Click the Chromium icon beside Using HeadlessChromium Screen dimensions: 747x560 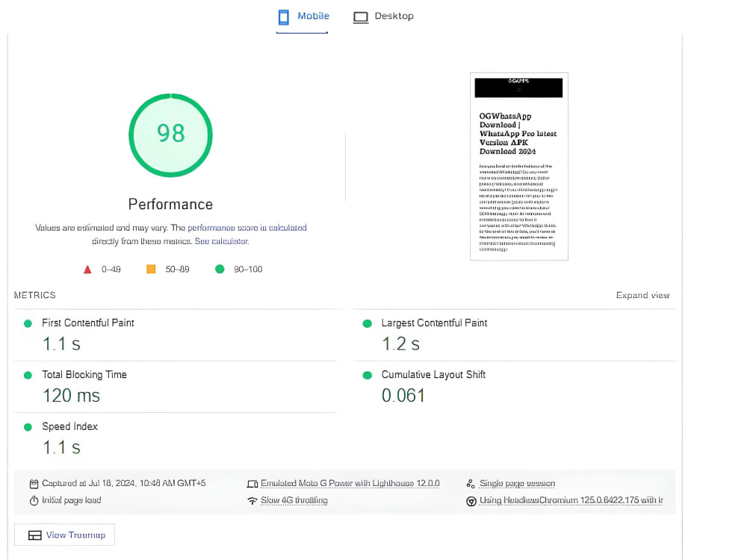(471, 502)
